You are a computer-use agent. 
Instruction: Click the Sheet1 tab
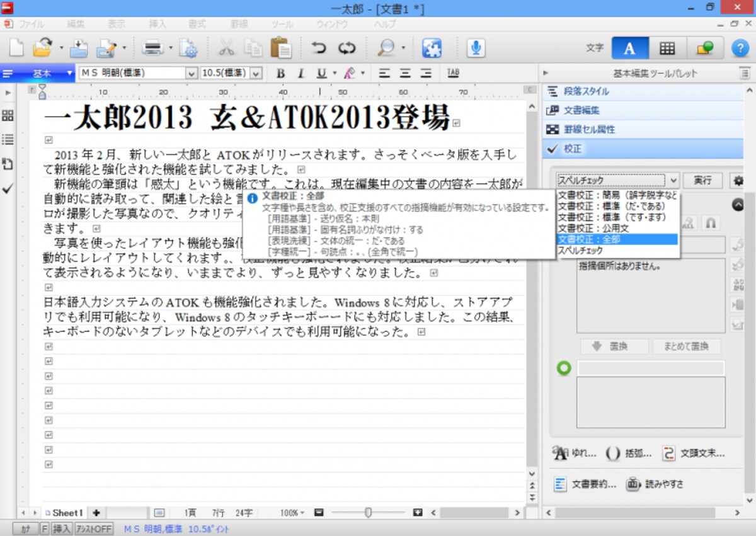pyautogui.click(x=66, y=513)
